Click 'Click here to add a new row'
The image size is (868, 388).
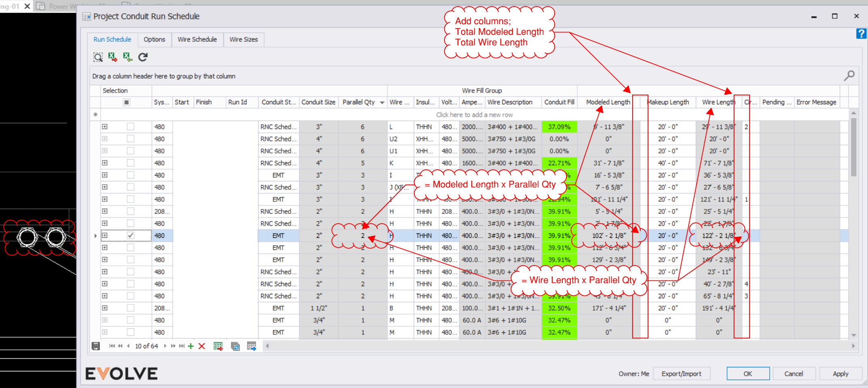pyautogui.click(x=474, y=114)
